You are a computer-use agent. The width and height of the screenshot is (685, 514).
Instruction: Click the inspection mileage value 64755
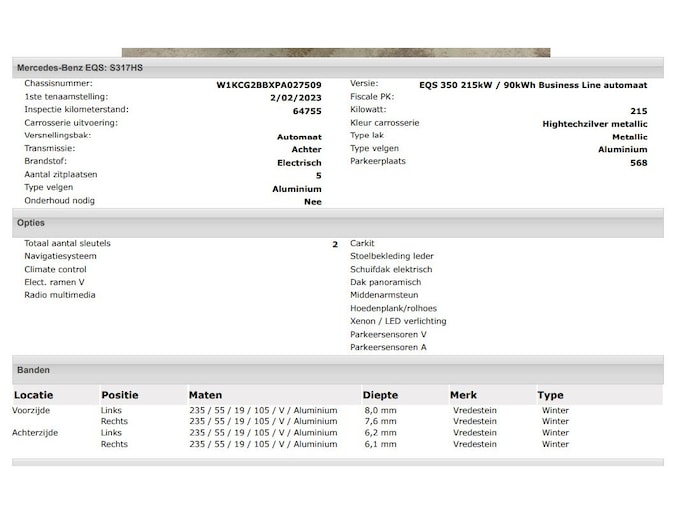(x=307, y=111)
